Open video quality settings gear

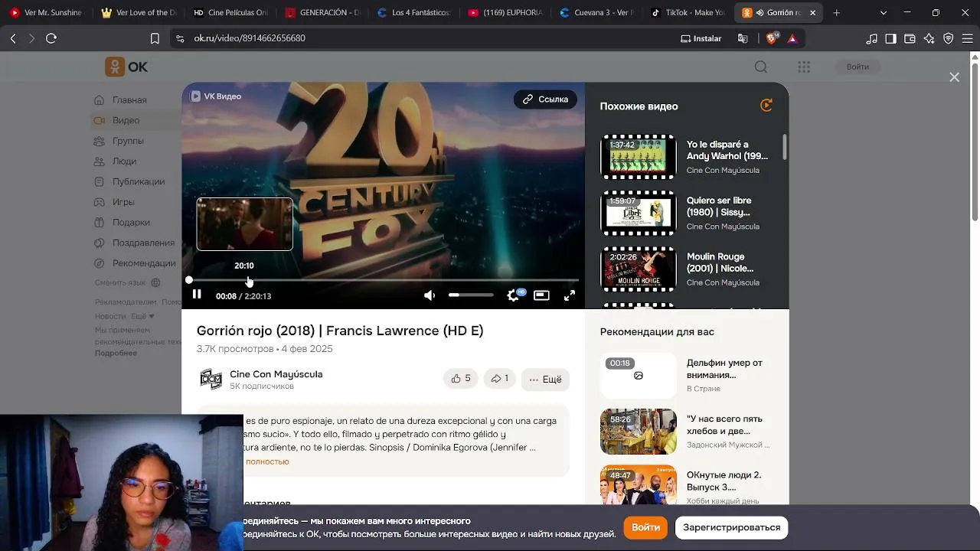[513, 295]
